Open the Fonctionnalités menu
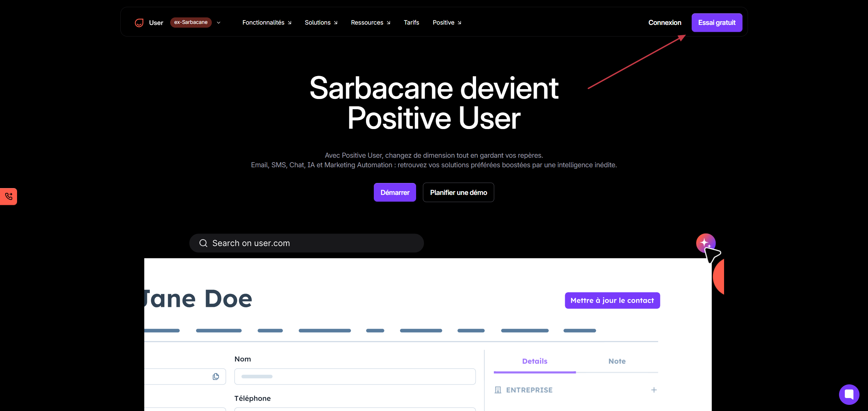868x411 pixels. pos(267,23)
